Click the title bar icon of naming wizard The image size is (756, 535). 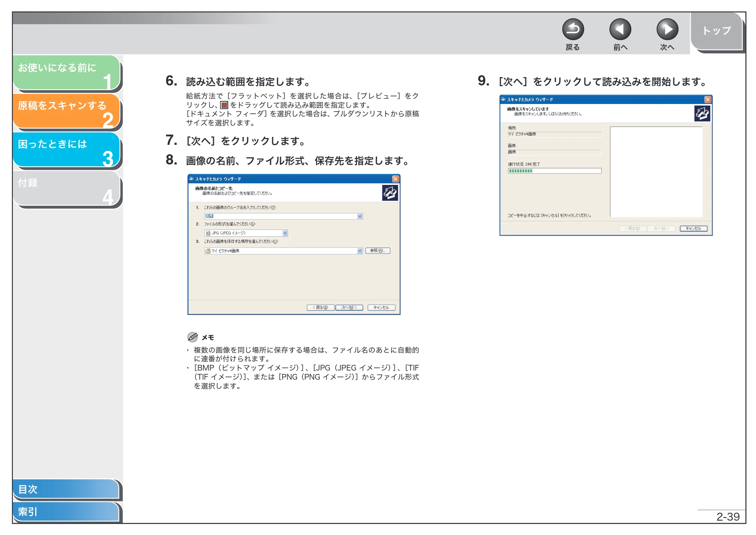(192, 179)
